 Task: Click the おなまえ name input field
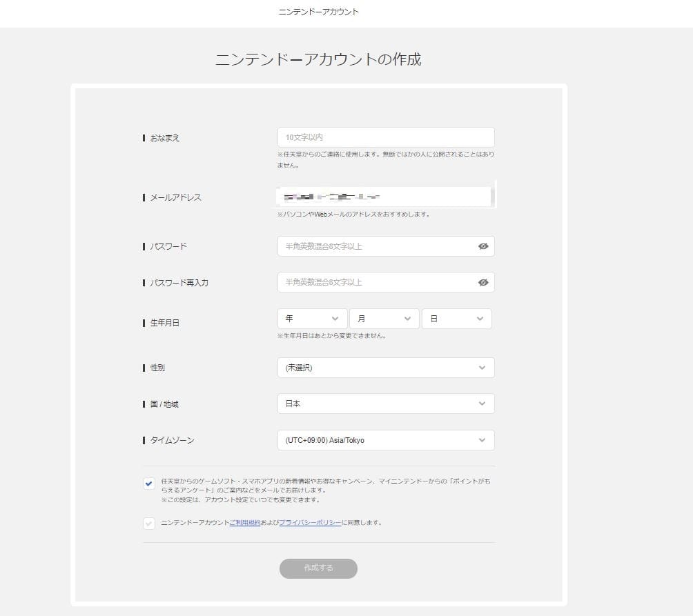385,137
